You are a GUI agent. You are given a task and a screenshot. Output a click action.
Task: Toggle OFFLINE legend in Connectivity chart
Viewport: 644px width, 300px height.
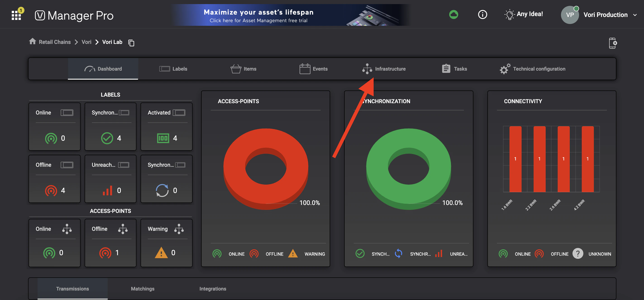tap(551, 254)
